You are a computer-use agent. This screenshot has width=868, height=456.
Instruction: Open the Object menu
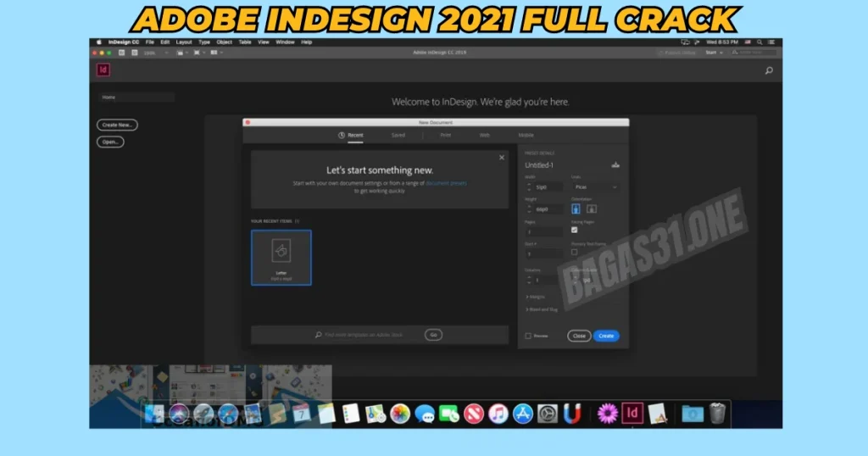click(x=224, y=42)
